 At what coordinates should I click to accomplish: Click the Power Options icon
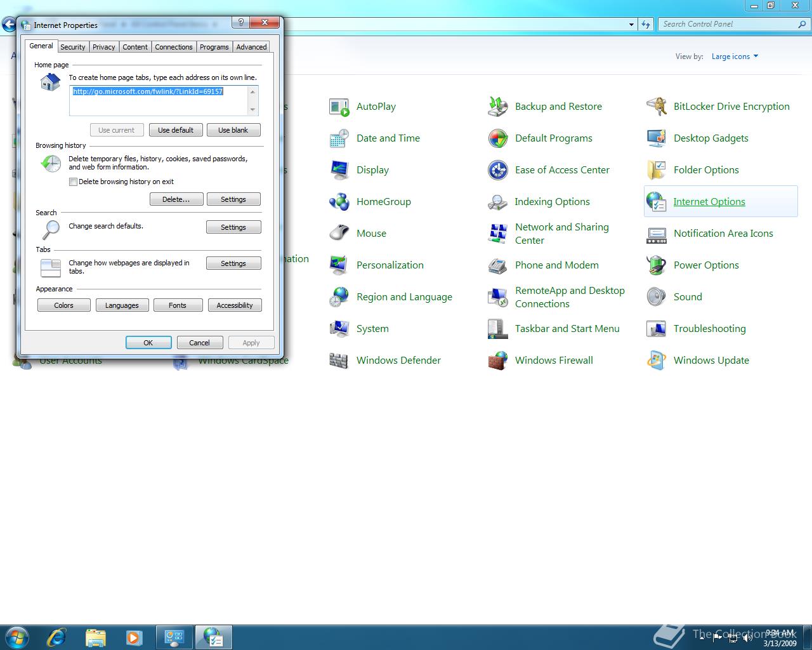[657, 265]
